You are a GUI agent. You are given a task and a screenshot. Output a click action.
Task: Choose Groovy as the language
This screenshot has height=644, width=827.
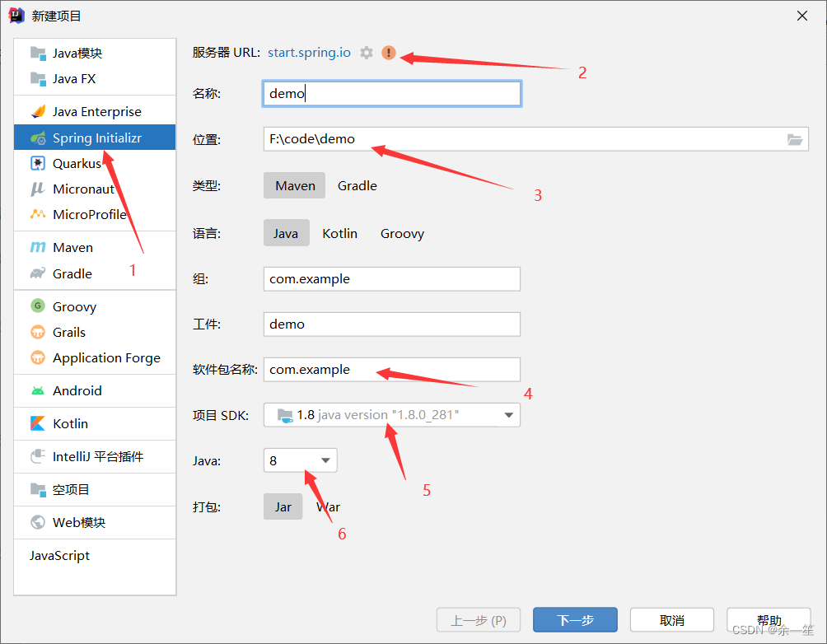(403, 233)
